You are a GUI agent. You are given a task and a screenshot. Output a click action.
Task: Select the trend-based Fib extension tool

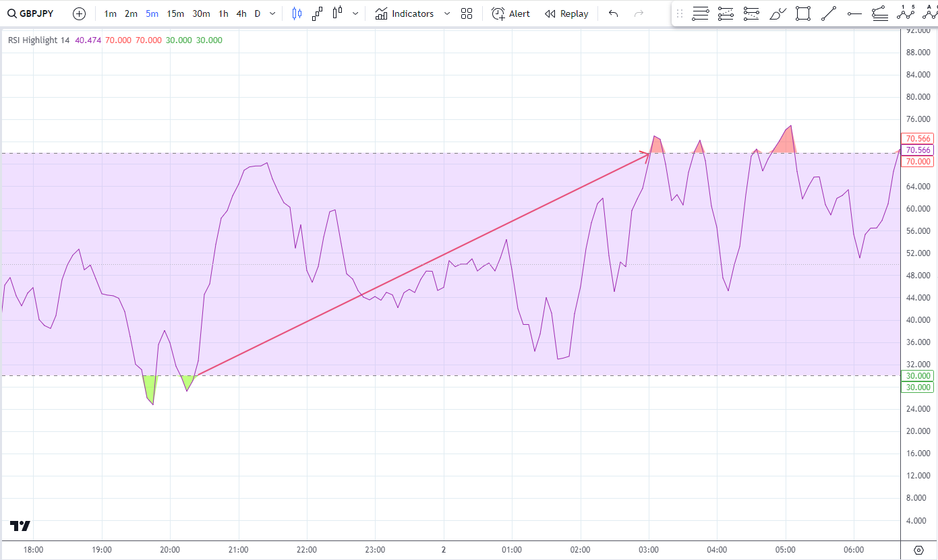coord(726,13)
